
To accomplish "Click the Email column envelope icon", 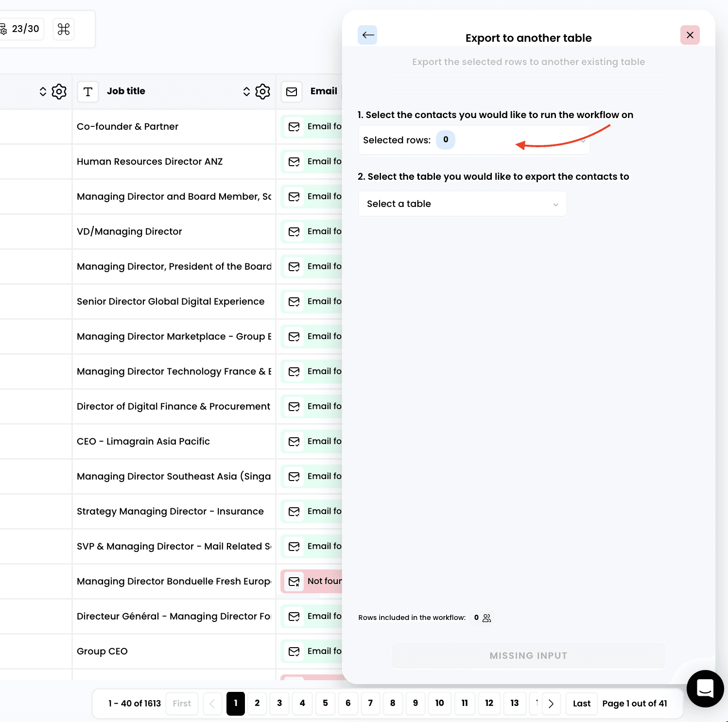I will coord(292,91).
